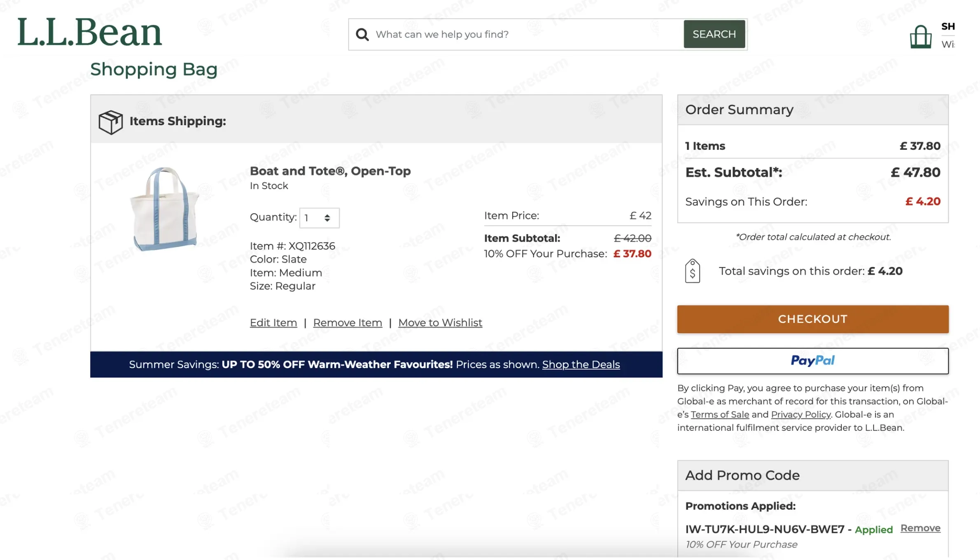Click the struck-through £ 42.00 subtotal
The image size is (980, 560).
tap(632, 238)
